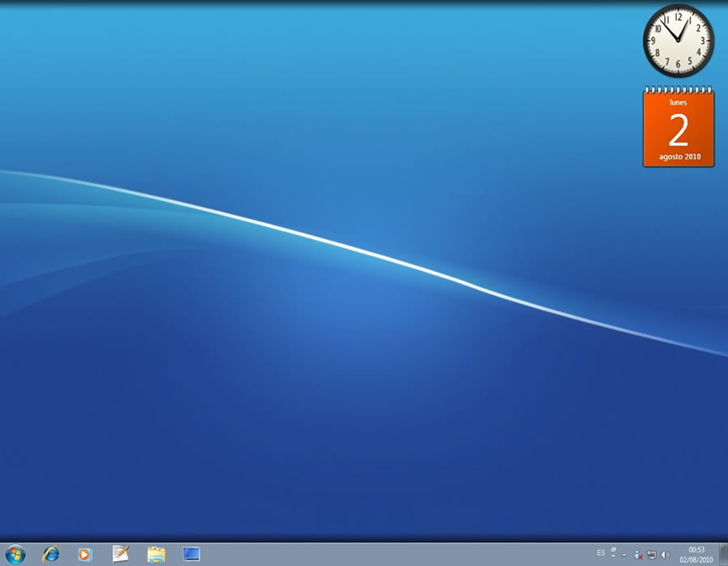This screenshot has width=728, height=566.
Task: Click the blue monitor icon in the taskbar
Action: (191, 554)
